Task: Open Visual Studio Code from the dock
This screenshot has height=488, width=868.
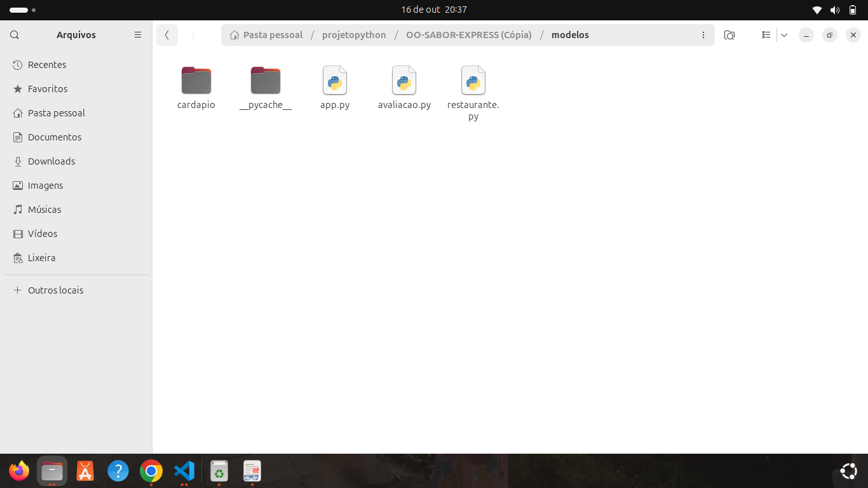Action: click(x=184, y=471)
